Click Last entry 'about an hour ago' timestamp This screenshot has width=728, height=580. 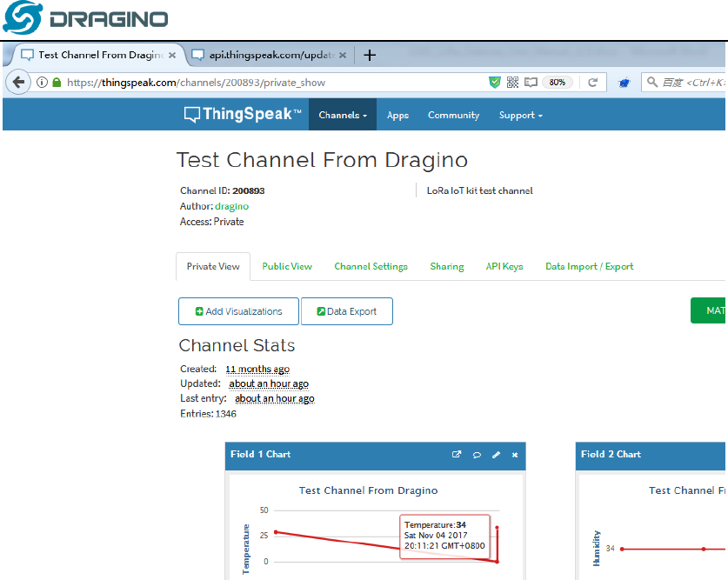[274, 398]
